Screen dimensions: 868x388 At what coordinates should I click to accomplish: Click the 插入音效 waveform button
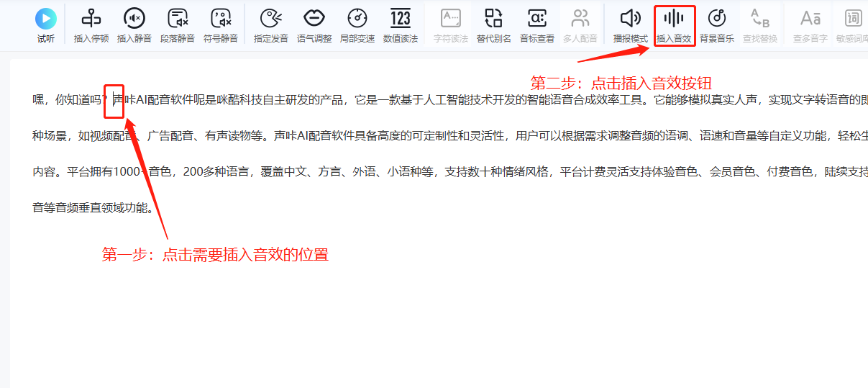pos(674,25)
